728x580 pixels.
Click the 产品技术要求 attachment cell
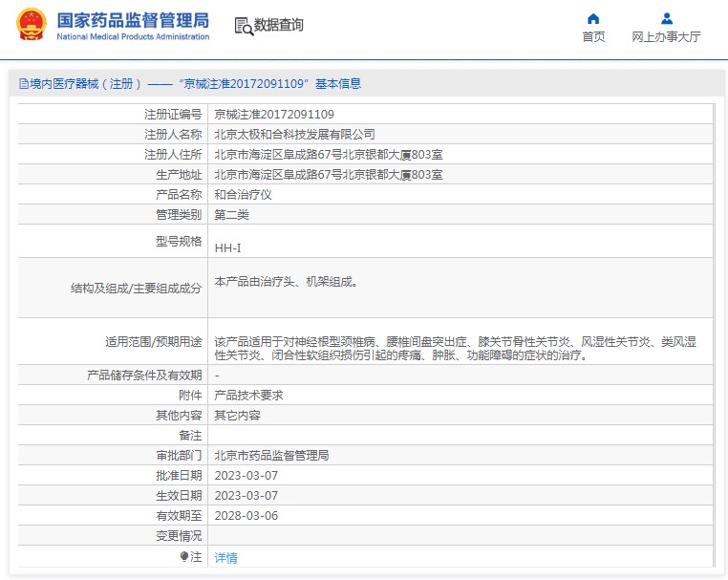(x=248, y=396)
